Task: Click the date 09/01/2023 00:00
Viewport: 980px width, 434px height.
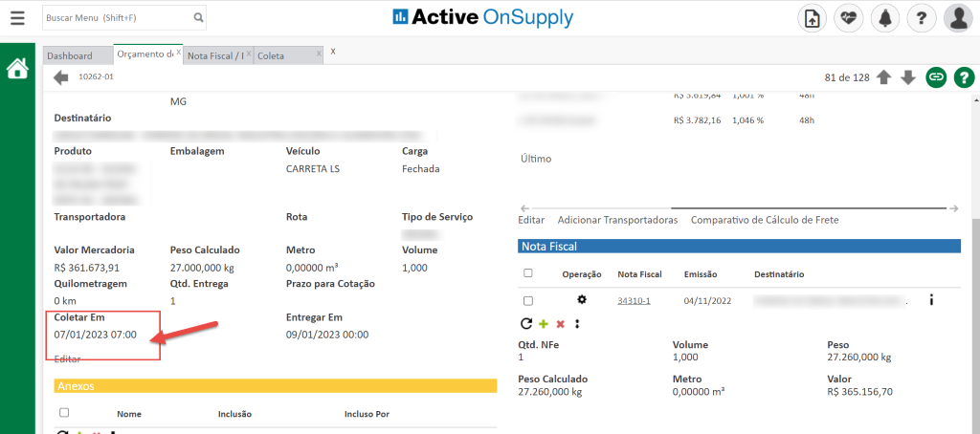Action: coord(327,334)
